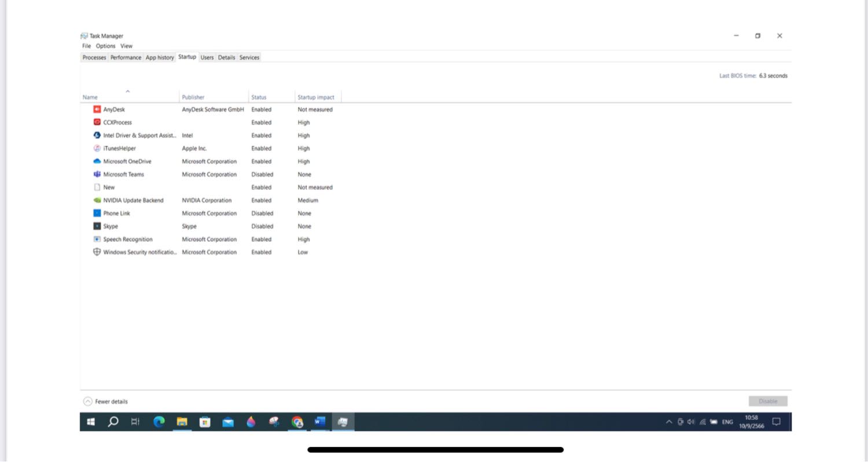Screen dimensions: 868x462
Task: Open Microsoft Store from the taskbar
Action: [205, 422]
